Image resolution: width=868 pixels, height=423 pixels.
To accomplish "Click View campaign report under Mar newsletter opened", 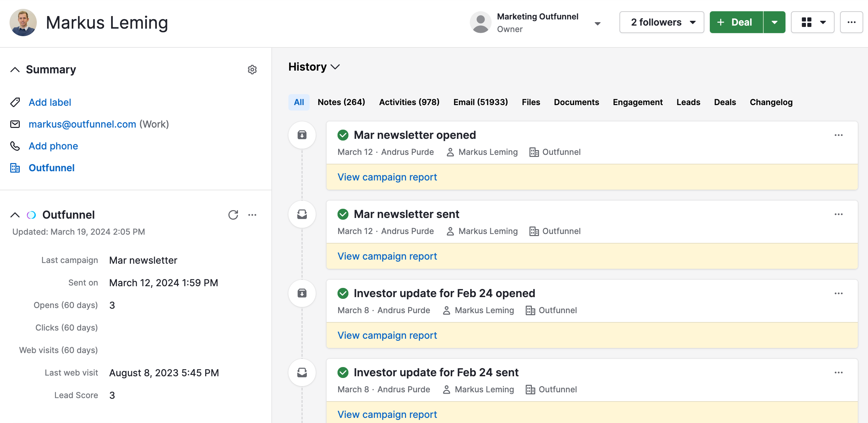I will (x=387, y=177).
